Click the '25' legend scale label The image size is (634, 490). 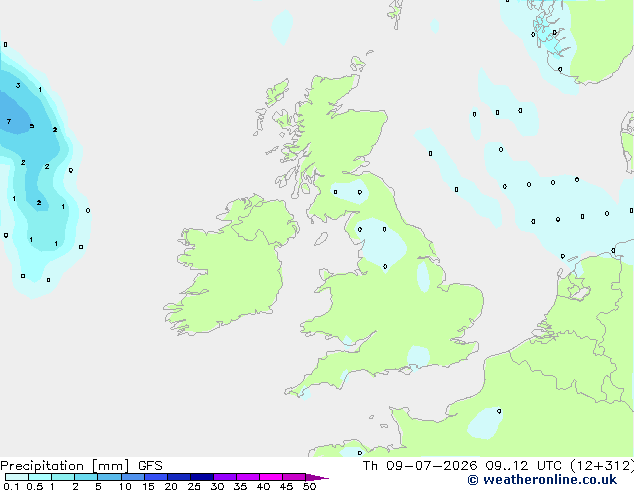pyautogui.click(x=194, y=486)
